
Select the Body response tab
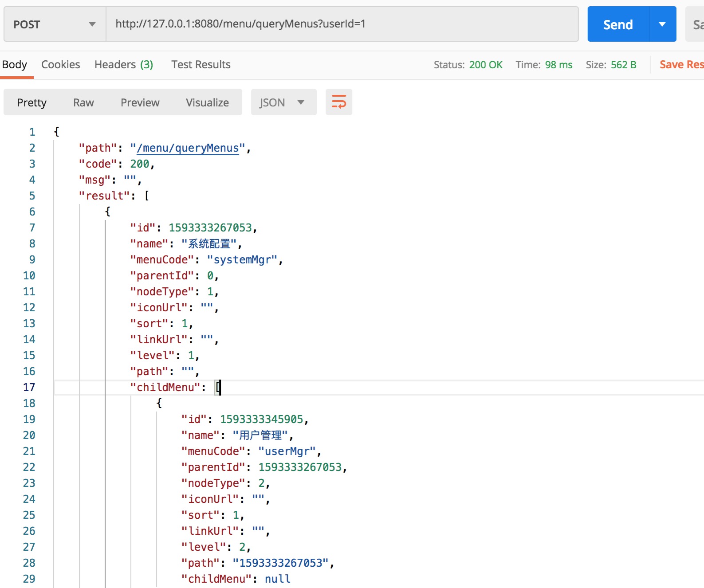point(15,65)
